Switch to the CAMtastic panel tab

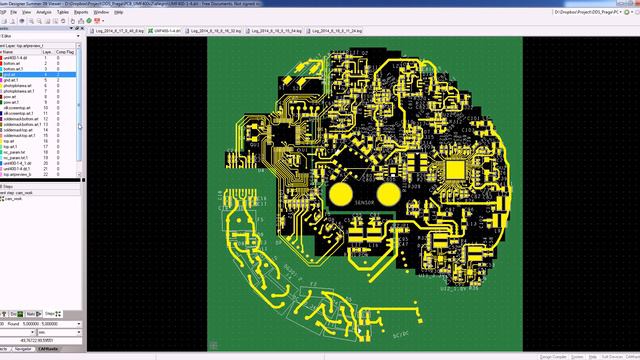coord(48,349)
